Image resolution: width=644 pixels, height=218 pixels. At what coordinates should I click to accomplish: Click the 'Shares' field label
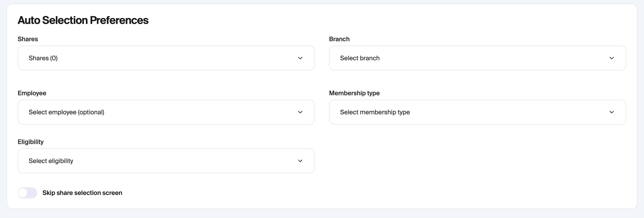coord(28,39)
